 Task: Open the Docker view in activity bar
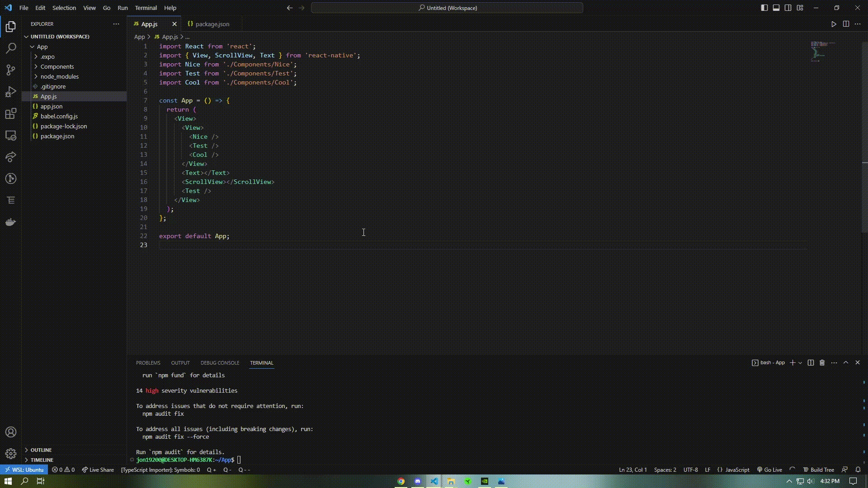(x=11, y=222)
